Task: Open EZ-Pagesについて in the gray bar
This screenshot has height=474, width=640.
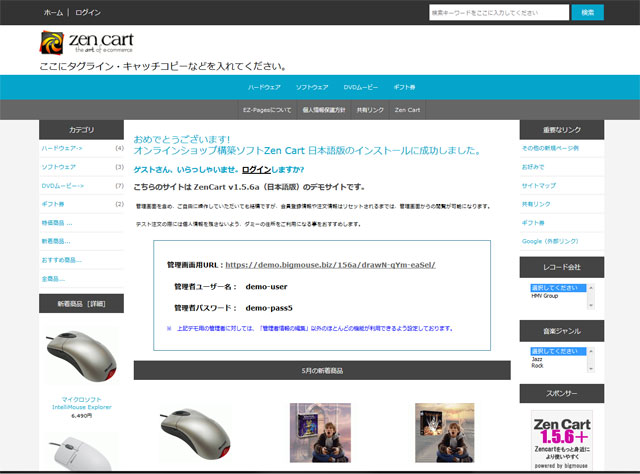Action: point(267,110)
